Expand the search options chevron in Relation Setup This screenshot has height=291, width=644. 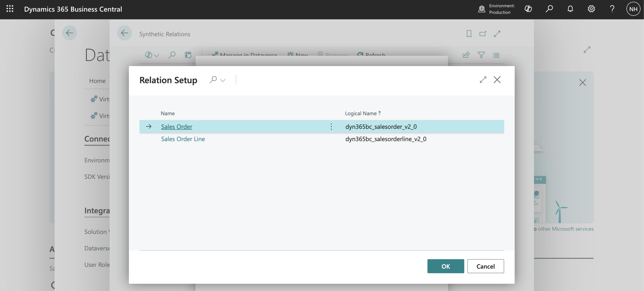(223, 80)
